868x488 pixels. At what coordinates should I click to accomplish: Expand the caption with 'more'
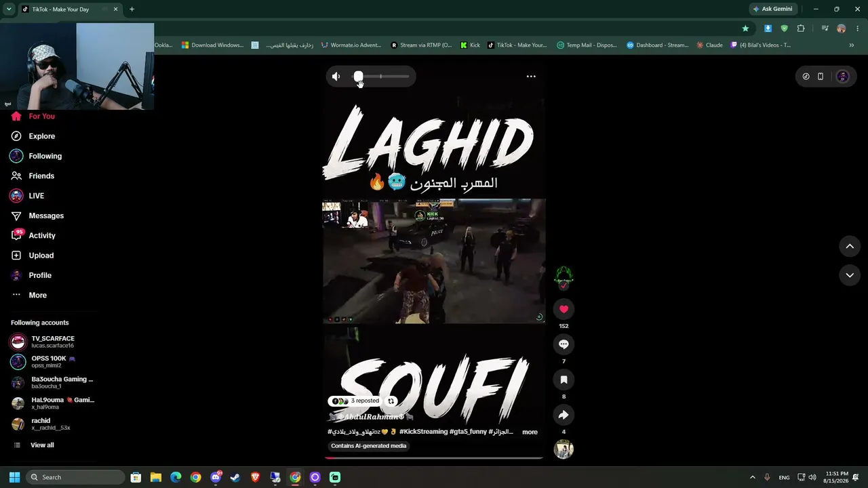point(530,432)
